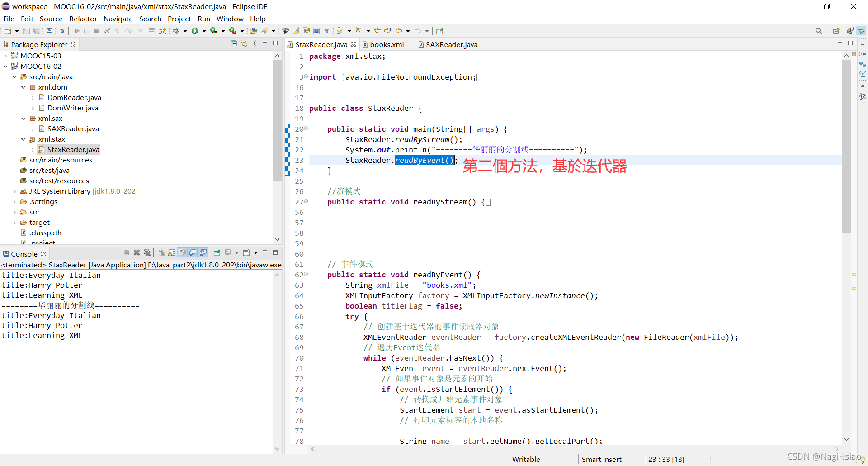Click the Smart Insert status field
The height and width of the screenshot is (466, 868).
coord(601,459)
